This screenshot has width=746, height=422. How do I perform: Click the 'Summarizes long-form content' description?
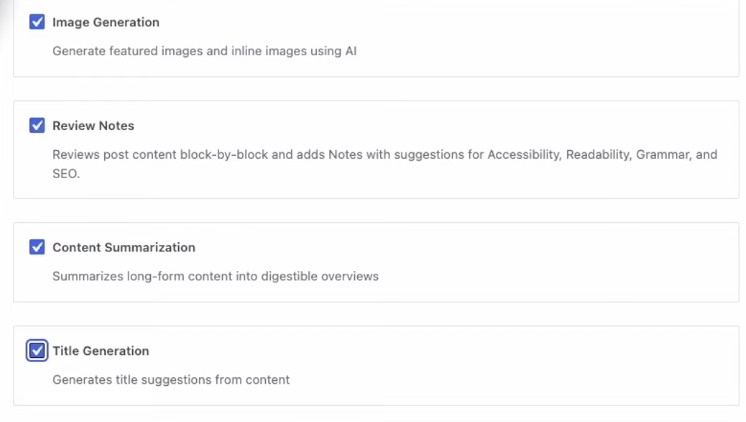215,276
